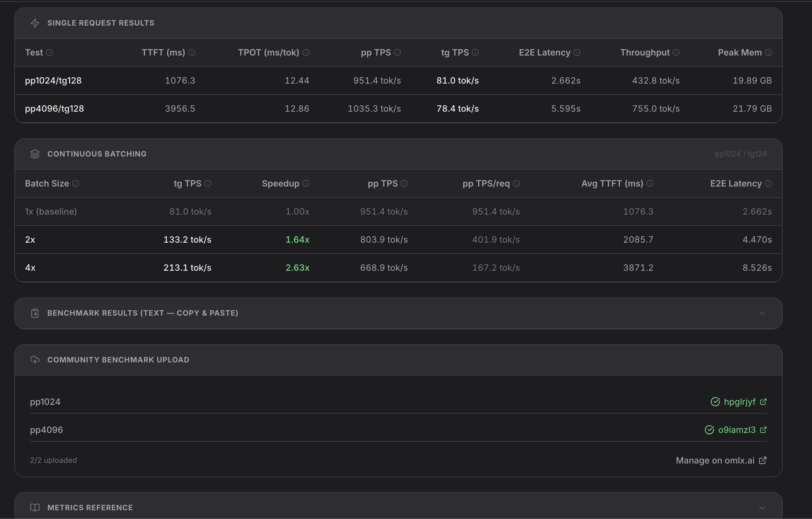Click 3871.2 Avg TTFT value
The image size is (812, 519).
pyautogui.click(x=638, y=268)
